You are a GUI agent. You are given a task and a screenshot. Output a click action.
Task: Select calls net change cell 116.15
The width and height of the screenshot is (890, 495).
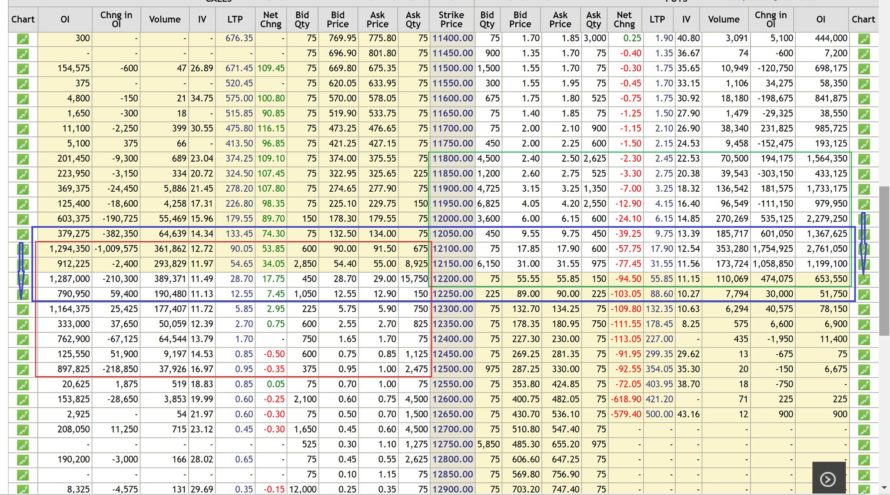click(x=271, y=128)
